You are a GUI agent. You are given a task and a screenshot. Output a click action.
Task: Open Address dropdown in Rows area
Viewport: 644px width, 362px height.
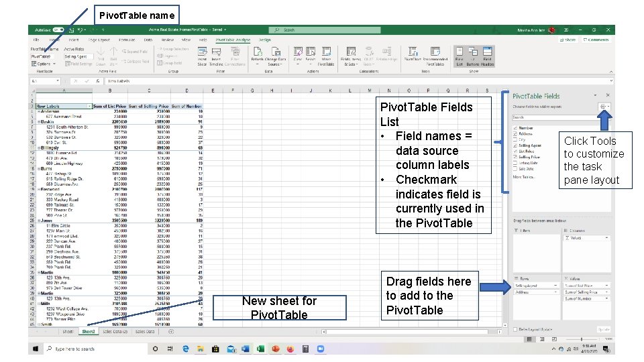pyautogui.click(x=555, y=292)
